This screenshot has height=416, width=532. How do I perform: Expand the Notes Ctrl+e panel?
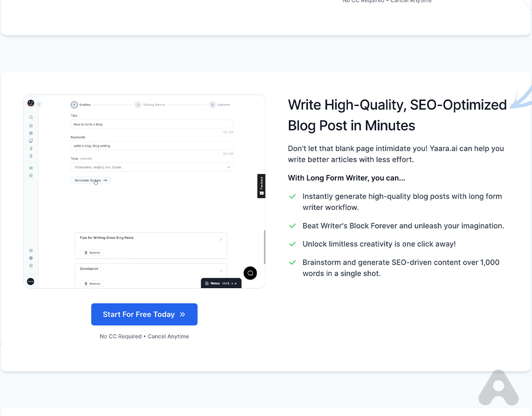(x=221, y=283)
